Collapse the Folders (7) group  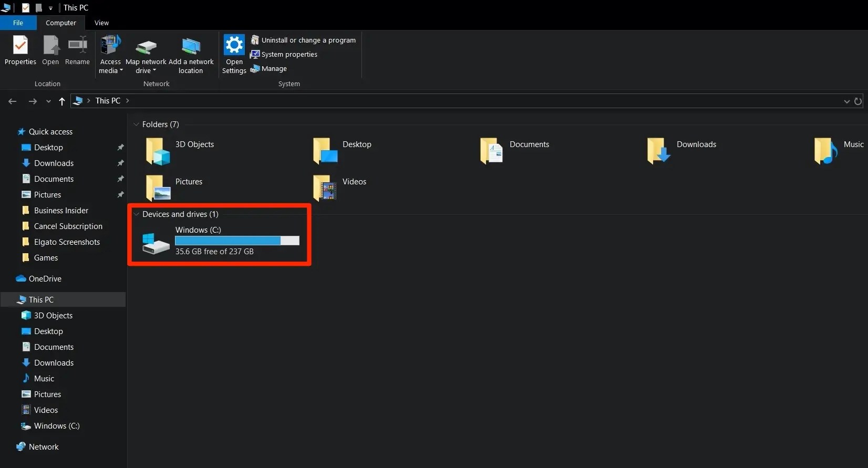click(x=136, y=124)
